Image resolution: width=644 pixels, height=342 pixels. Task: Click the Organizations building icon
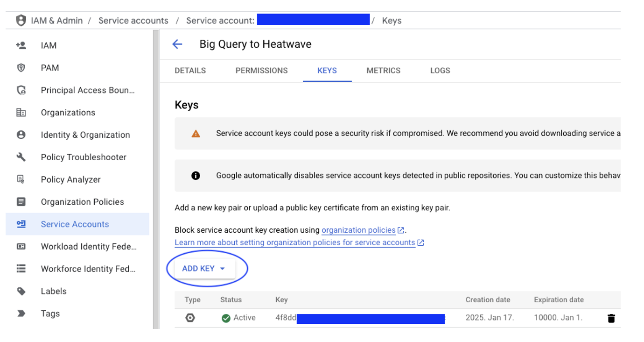tap(21, 113)
